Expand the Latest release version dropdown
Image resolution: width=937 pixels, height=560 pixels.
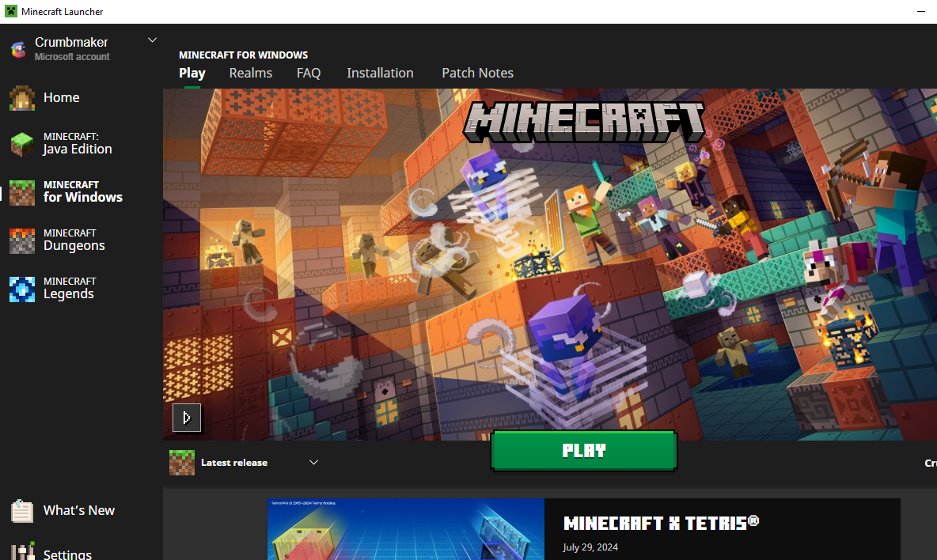[313, 463]
